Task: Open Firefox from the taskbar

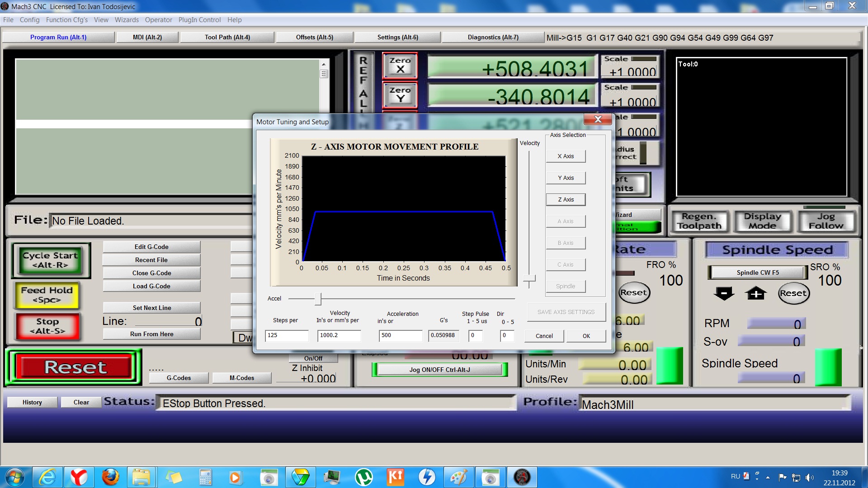Action: tap(110, 477)
